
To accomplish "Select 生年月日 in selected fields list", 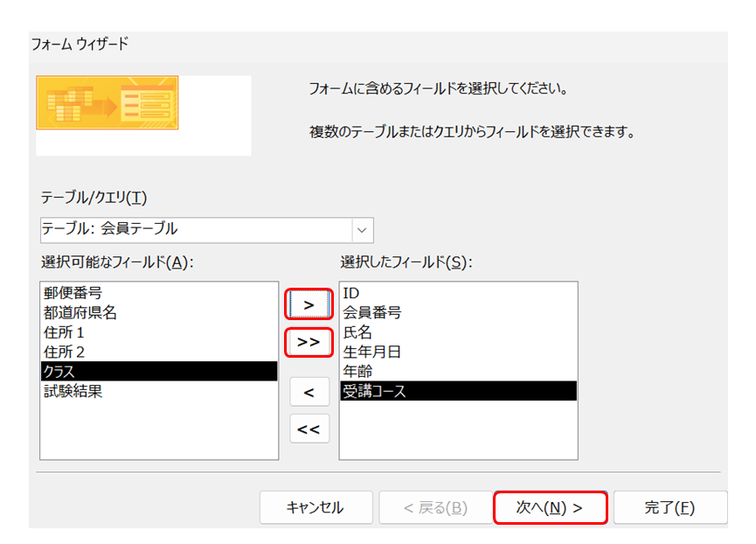I will tap(372, 352).
